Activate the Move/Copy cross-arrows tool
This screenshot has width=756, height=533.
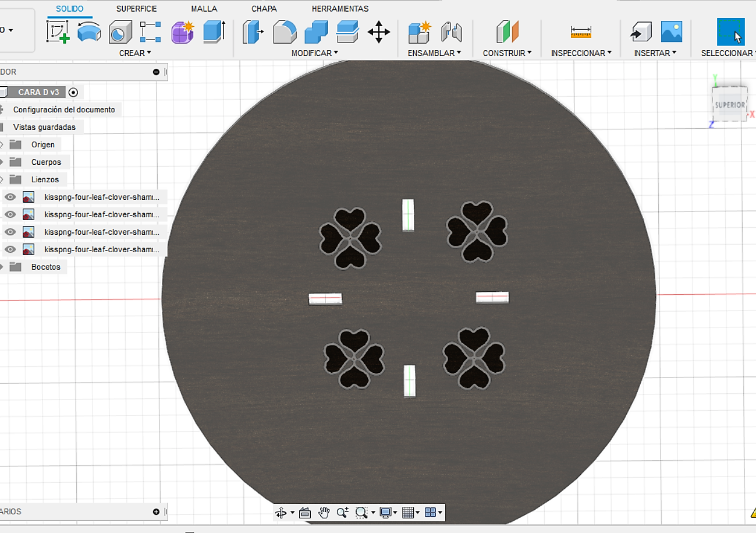379,31
